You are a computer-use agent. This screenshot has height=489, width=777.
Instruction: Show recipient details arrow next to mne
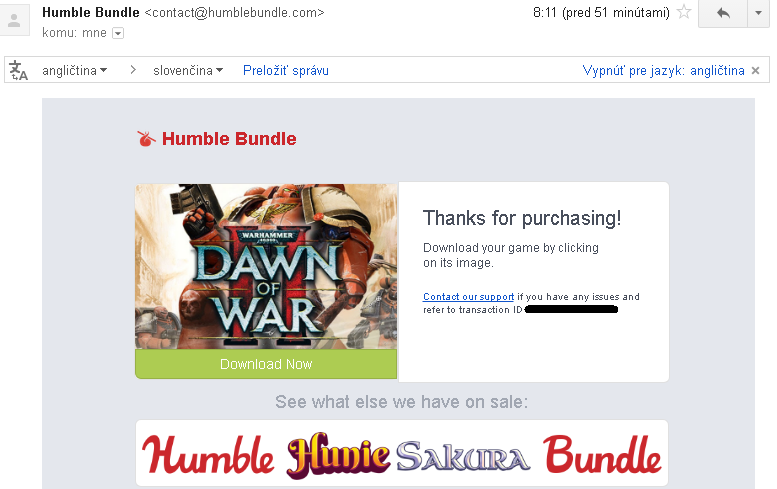pyautogui.click(x=118, y=33)
